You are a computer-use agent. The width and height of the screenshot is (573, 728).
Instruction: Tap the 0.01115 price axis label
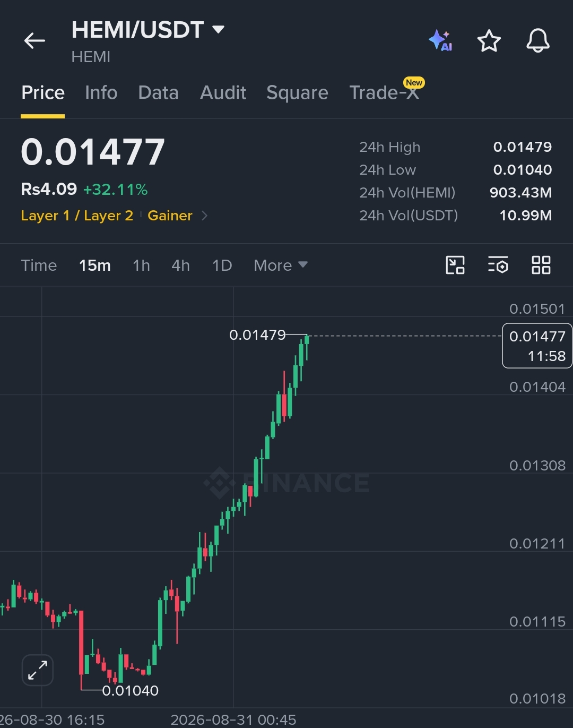pyautogui.click(x=537, y=622)
